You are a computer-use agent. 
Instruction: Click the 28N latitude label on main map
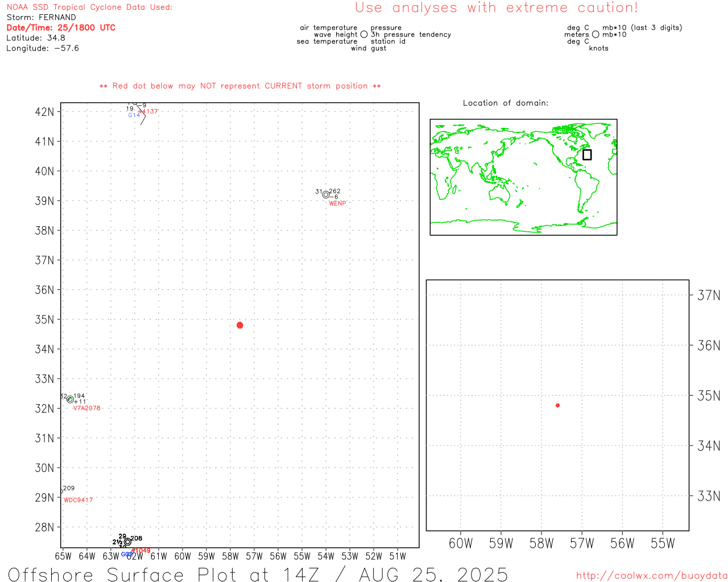[x=44, y=527]
